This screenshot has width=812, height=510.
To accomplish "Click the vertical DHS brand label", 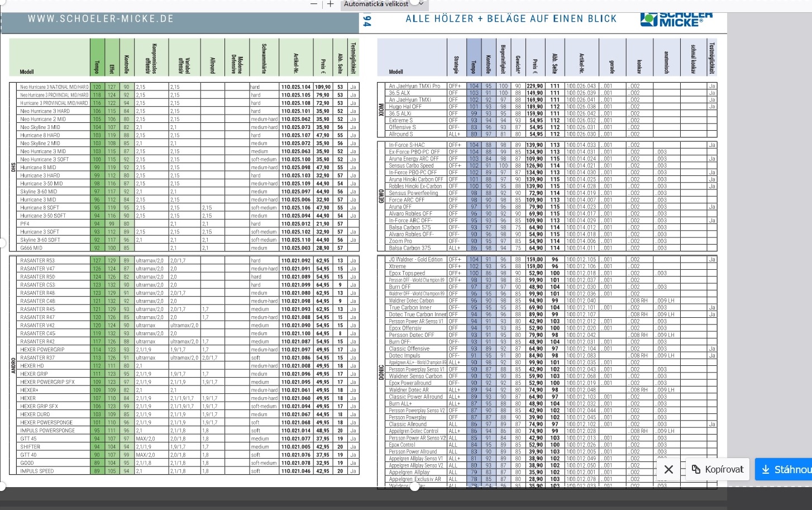I will (13, 166).
